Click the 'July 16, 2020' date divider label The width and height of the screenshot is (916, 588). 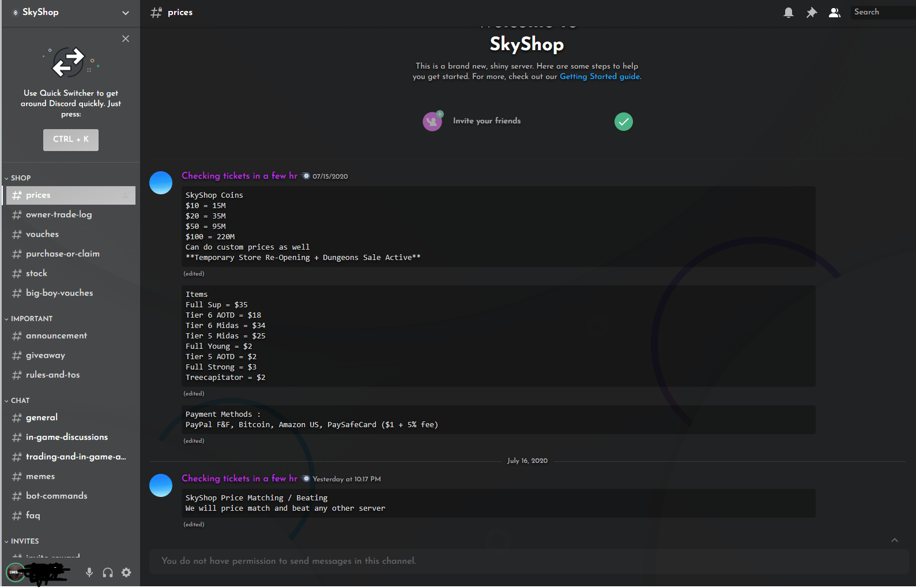click(527, 461)
